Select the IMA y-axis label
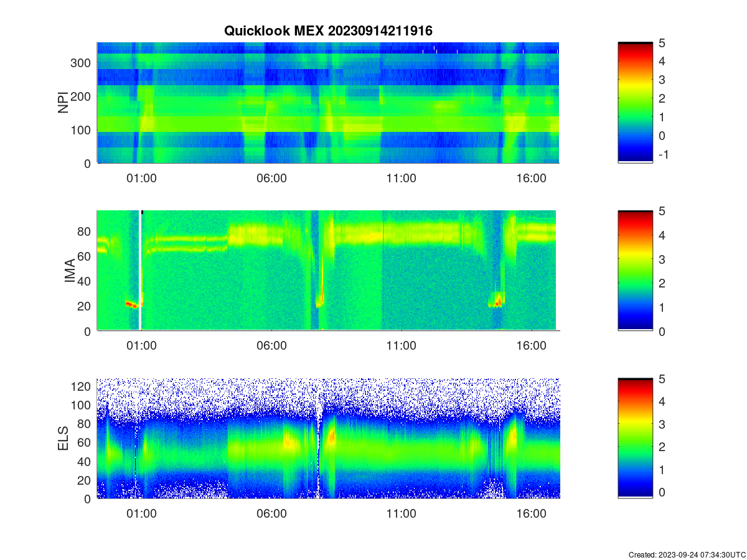 pos(70,271)
